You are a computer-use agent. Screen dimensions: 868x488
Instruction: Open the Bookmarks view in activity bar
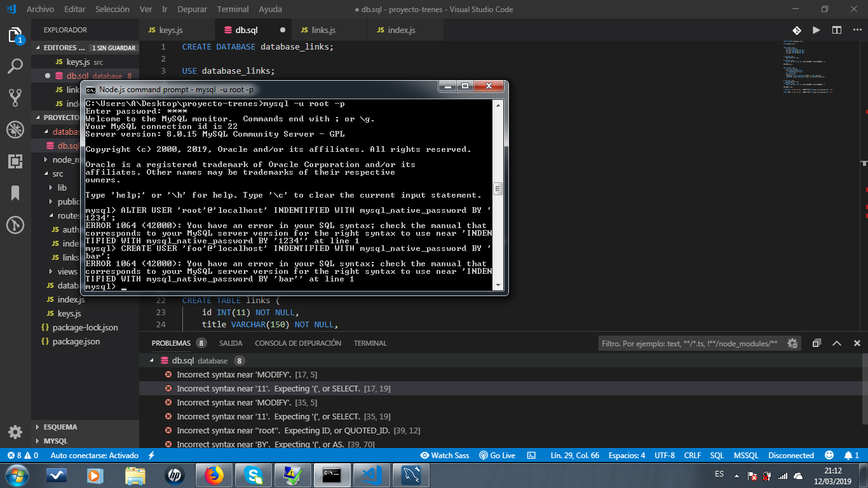[x=15, y=193]
